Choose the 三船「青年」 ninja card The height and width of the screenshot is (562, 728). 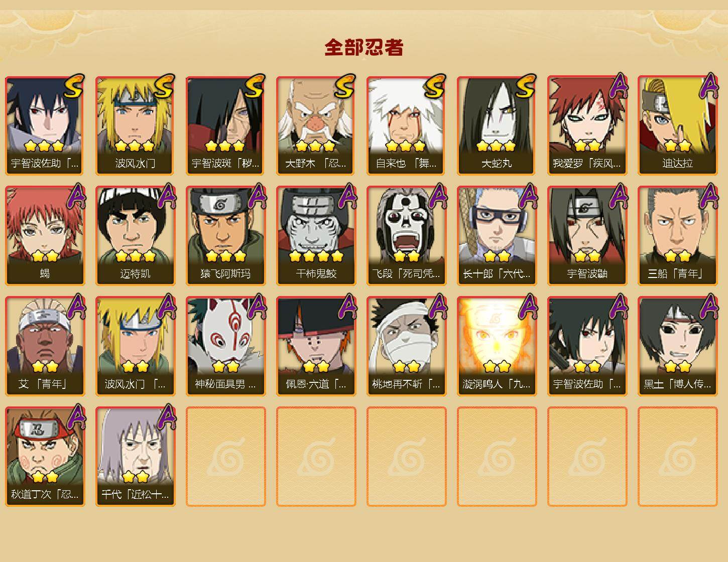click(677, 236)
